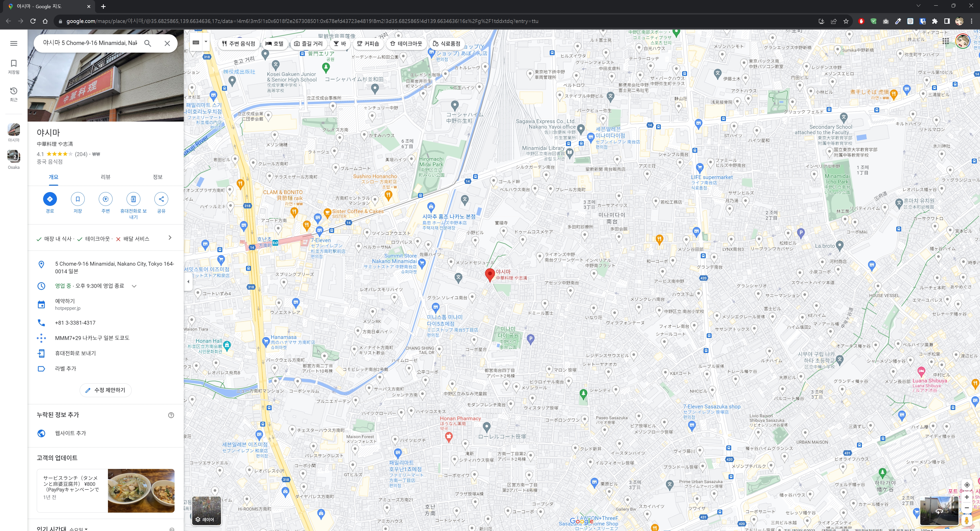The image size is (980, 531).
Task: Click the Share (공유) icon
Action: click(161, 199)
